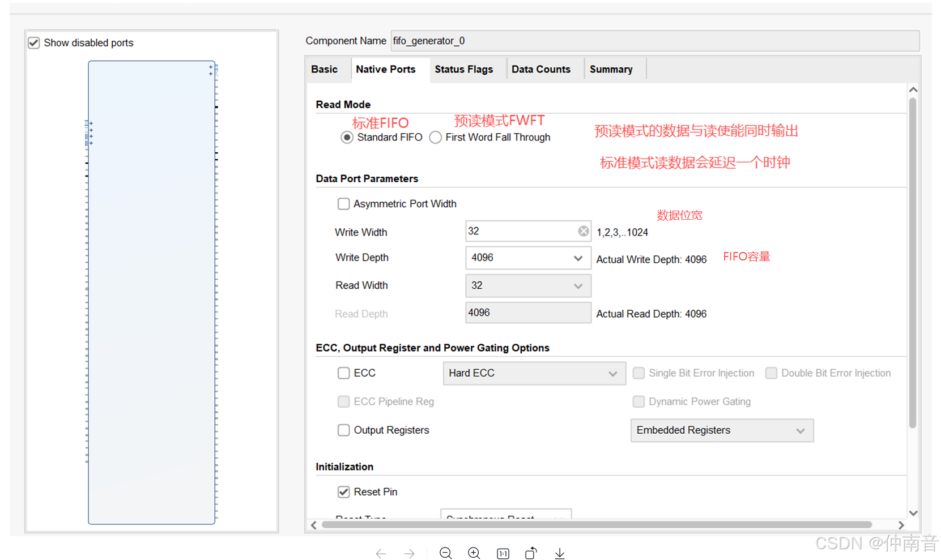Clear the Write Width field with X icon
Viewport: 941px width, 560px height.
pos(584,231)
